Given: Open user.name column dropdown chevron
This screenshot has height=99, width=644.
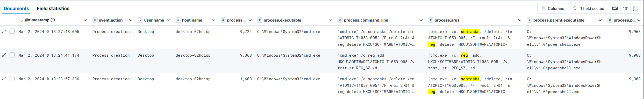Looking at the screenshot, I should tap(169, 20).
